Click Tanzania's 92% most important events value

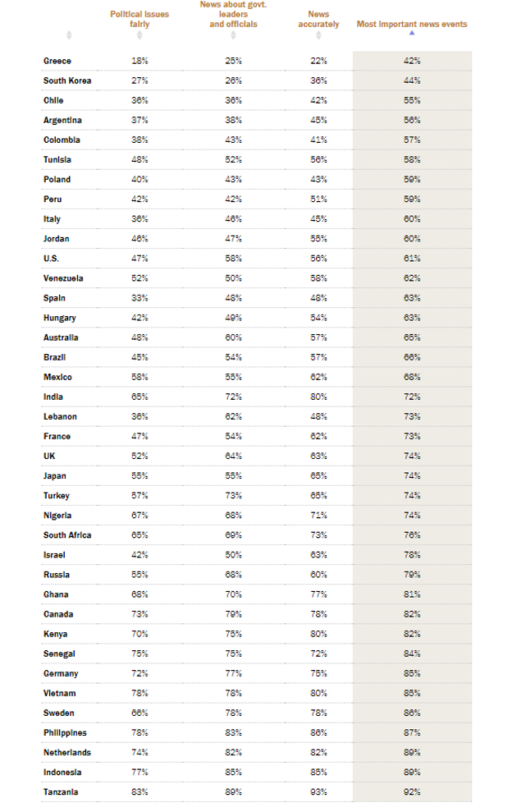[x=412, y=791]
